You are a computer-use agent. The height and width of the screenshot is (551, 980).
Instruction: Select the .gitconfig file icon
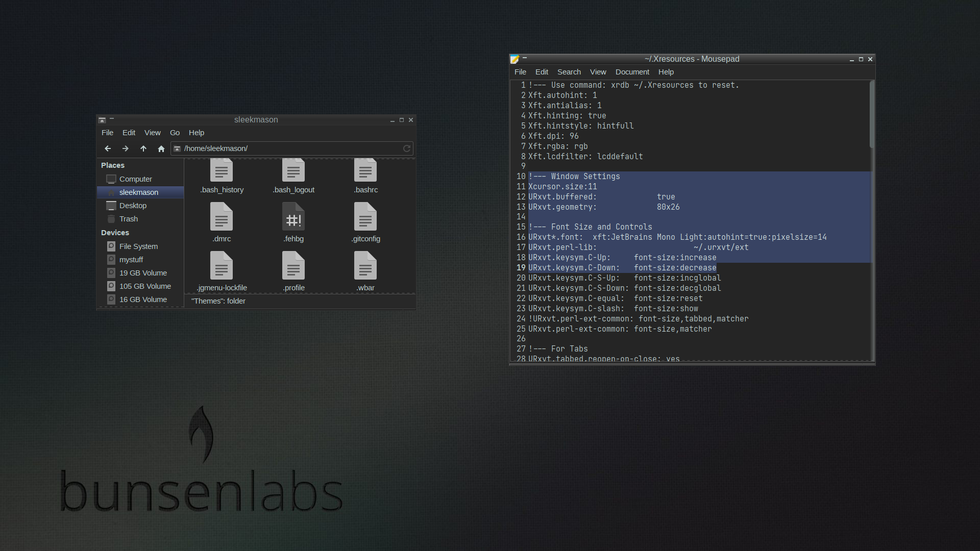(x=365, y=216)
